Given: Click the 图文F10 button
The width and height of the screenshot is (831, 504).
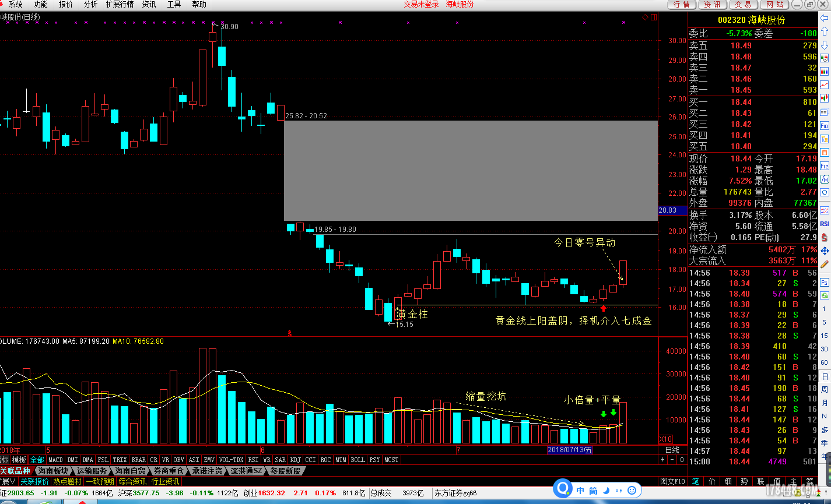Looking at the screenshot, I should pyautogui.click(x=672, y=481).
